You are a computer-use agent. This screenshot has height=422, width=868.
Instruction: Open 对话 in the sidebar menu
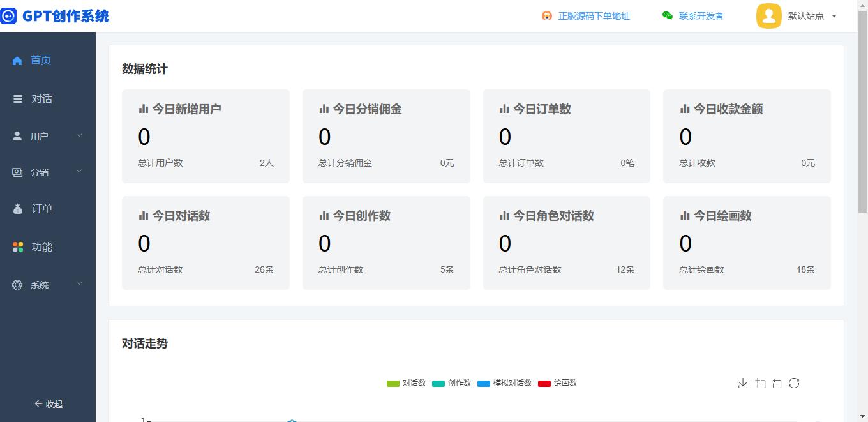(42, 99)
